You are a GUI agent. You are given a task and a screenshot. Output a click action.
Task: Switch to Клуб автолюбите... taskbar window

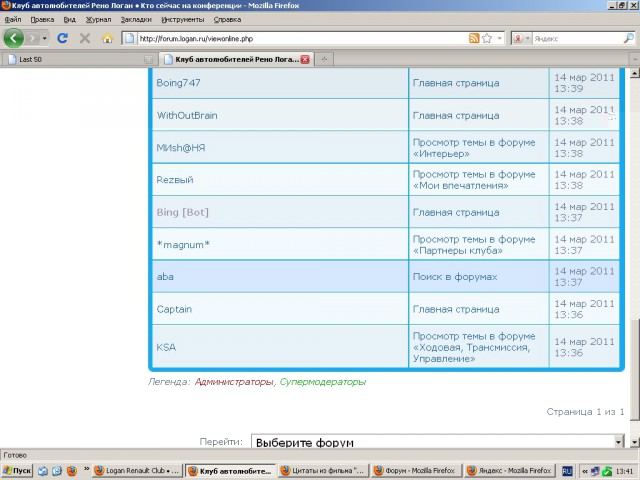coord(231,471)
